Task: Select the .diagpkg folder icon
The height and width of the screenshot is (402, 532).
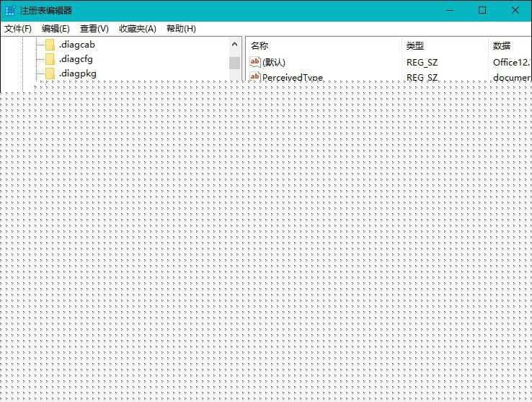Action: pos(50,73)
